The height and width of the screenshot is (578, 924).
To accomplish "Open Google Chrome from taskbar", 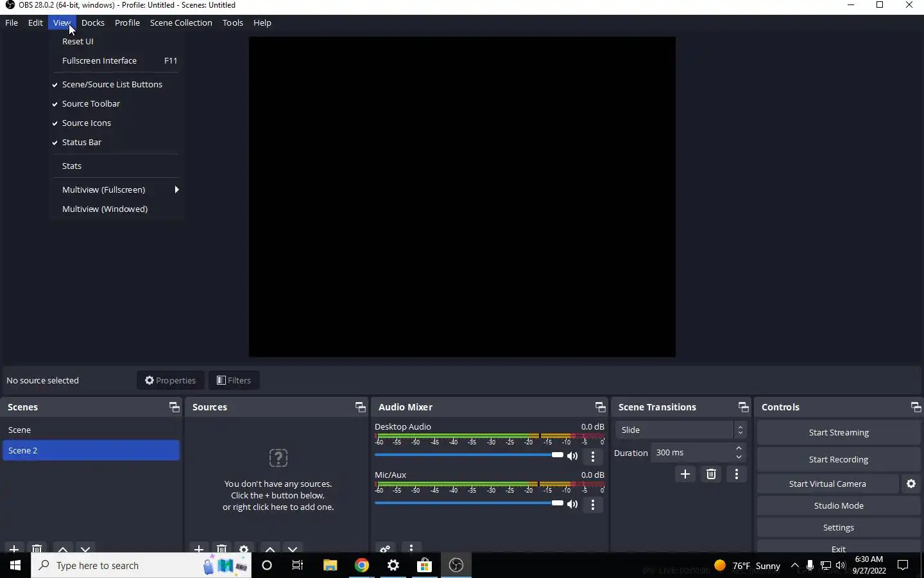I will [362, 565].
